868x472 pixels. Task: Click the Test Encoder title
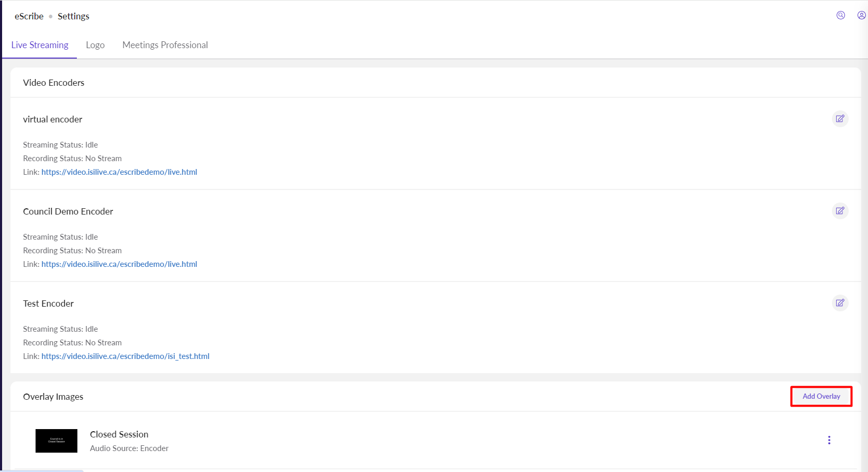pos(48,304)
